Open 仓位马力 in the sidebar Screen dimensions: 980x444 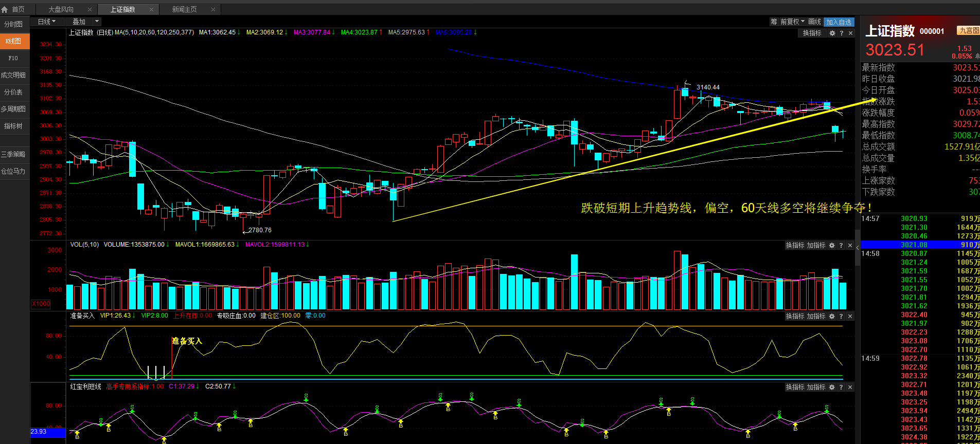(14, 171)
